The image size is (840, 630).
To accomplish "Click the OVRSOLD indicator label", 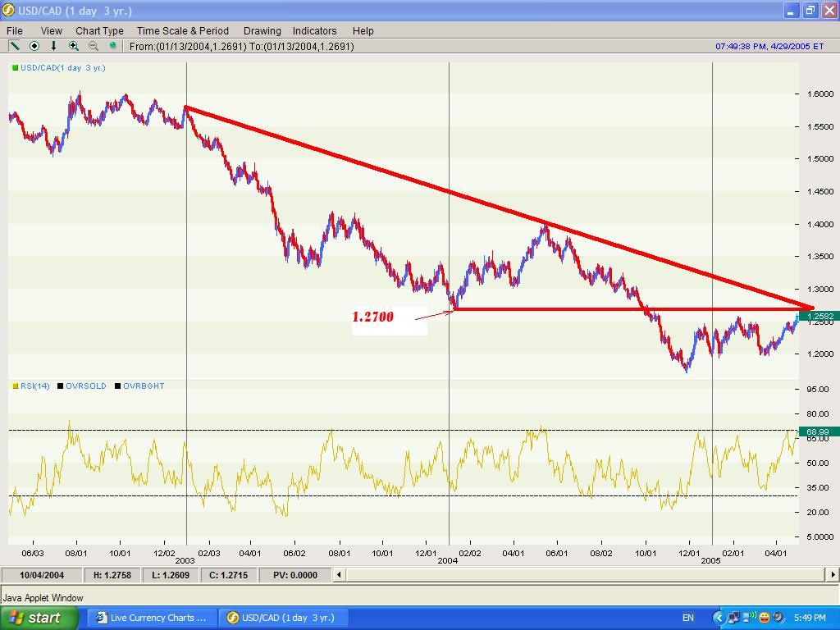I will pos(85,386).
